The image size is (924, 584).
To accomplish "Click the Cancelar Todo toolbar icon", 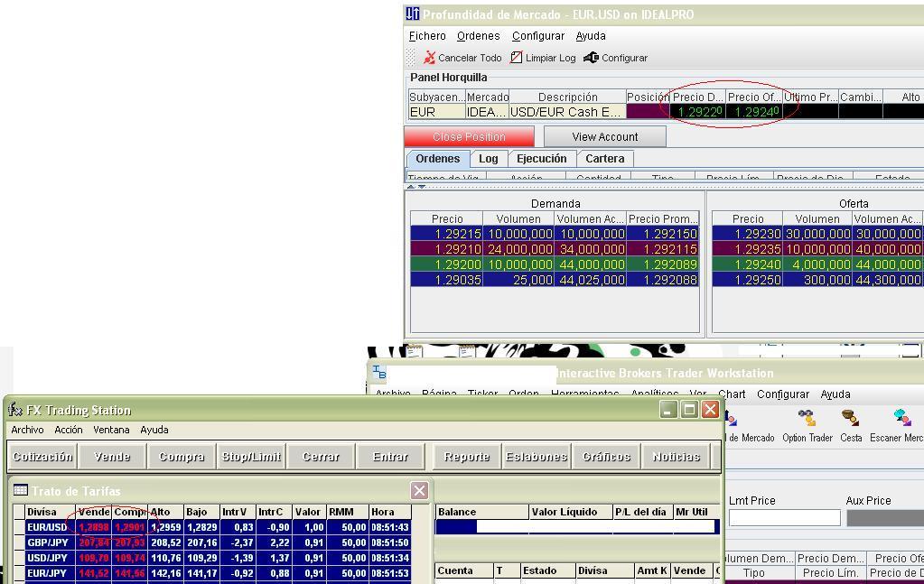I will tap(429, 58).
